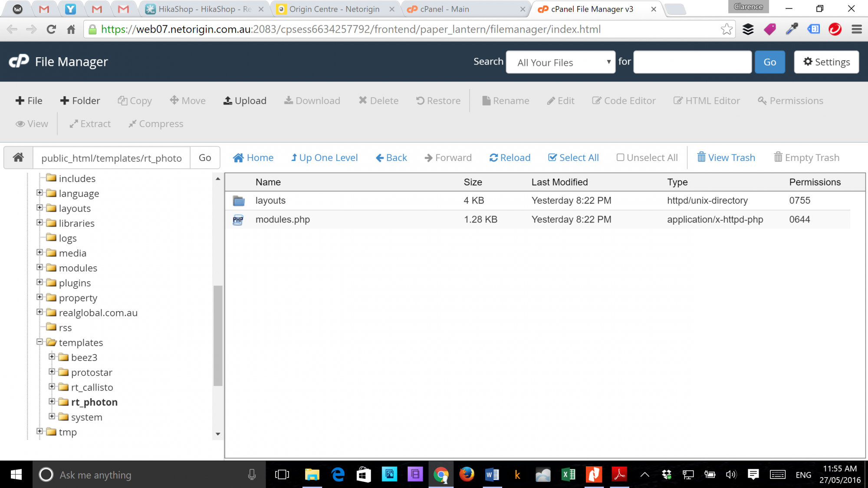Bookmark page with the star icon

(727, 29)
